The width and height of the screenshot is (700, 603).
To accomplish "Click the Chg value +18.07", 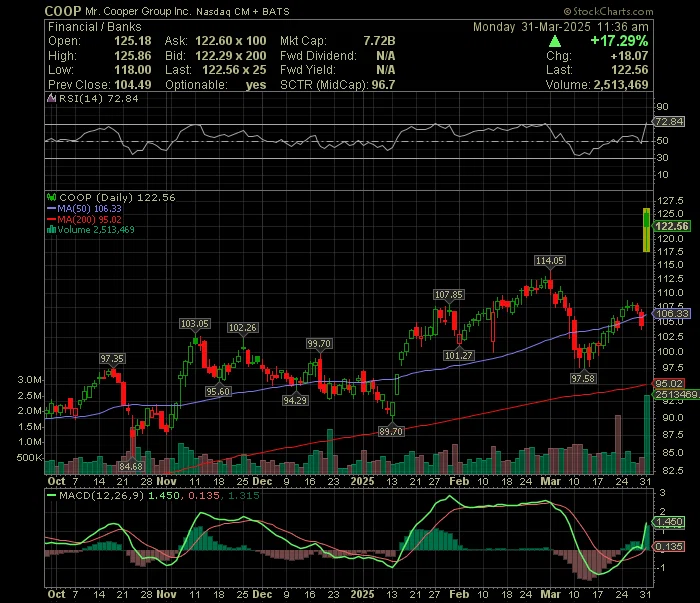I will 629,56.
